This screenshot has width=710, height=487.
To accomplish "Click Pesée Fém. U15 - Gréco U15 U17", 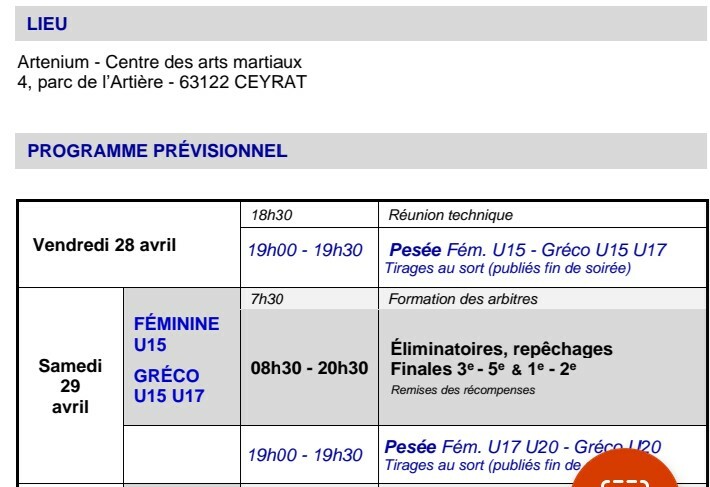I will [527, 250].
